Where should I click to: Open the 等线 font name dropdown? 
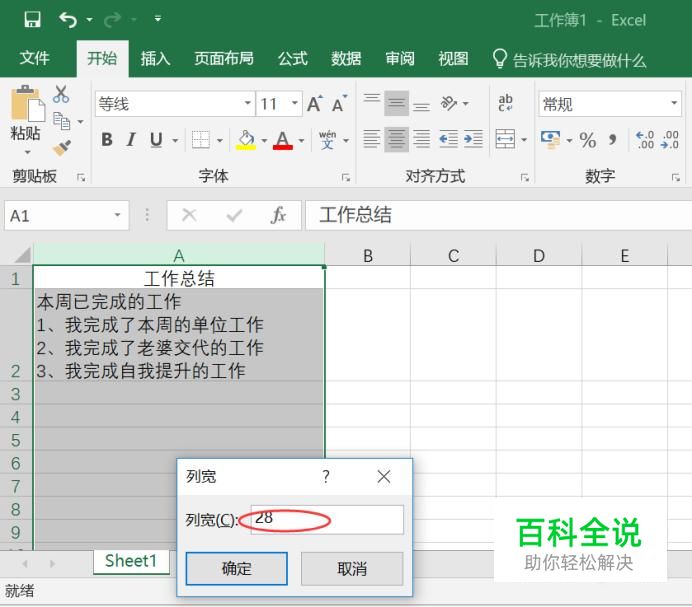click(x=248, y=103)
